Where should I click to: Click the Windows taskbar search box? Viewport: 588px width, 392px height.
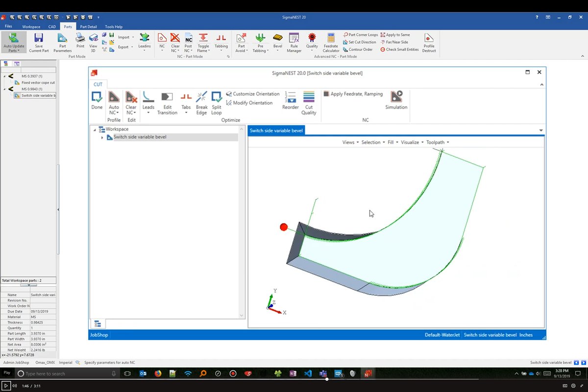(x=66, y=373)
